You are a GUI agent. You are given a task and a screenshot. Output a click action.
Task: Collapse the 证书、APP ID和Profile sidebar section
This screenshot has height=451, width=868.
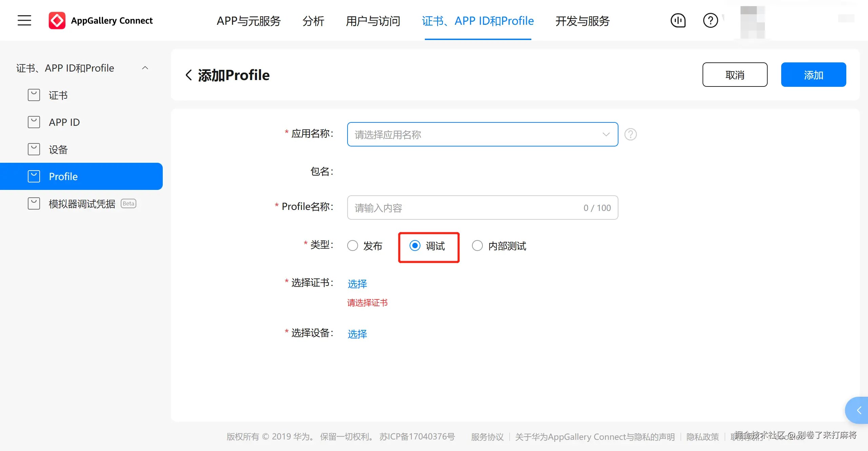point(145,68)
